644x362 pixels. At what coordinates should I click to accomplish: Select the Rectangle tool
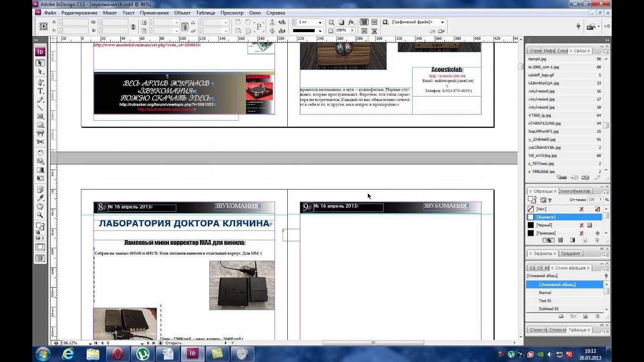pos(40,125)
